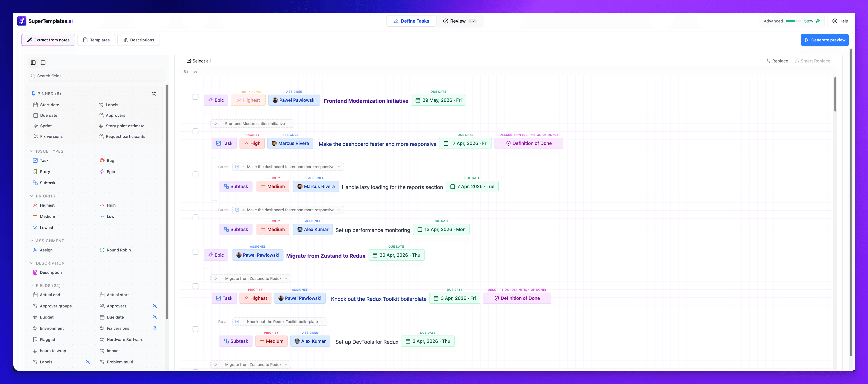Image resolution: width=868 pixels, height=384 pixels.
Task: Click the key icon next to 58%
Action: [818, 21]
